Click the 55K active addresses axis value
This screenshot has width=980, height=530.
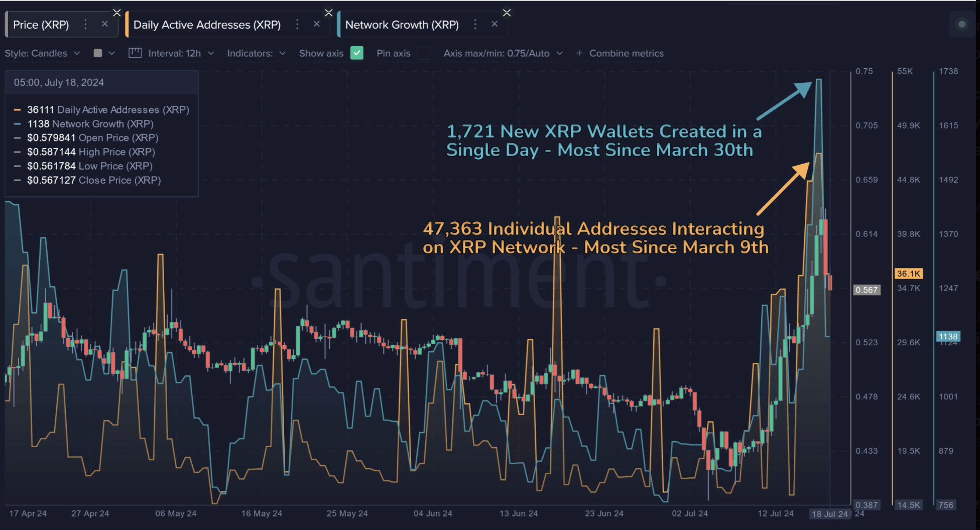pos(905,71)
